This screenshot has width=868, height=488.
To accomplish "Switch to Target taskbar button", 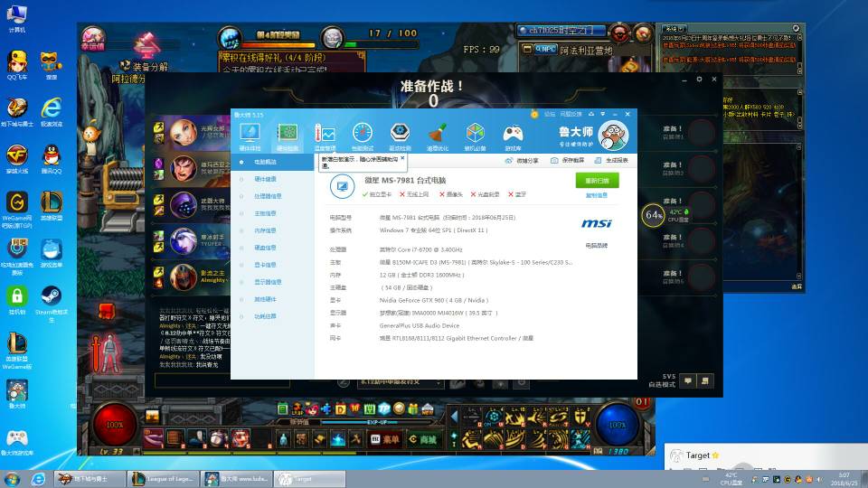I will (x=310, y=479).
